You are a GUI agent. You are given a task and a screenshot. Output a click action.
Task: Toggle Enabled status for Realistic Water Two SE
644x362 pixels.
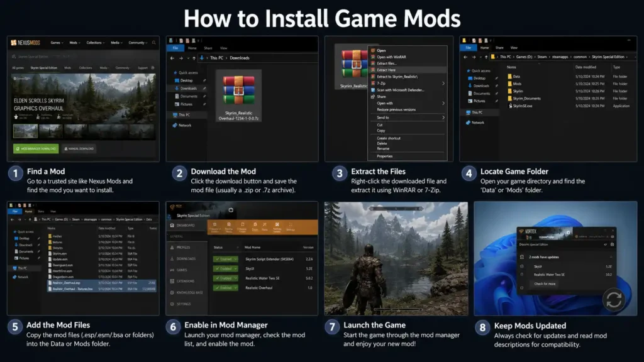(226, 278)
